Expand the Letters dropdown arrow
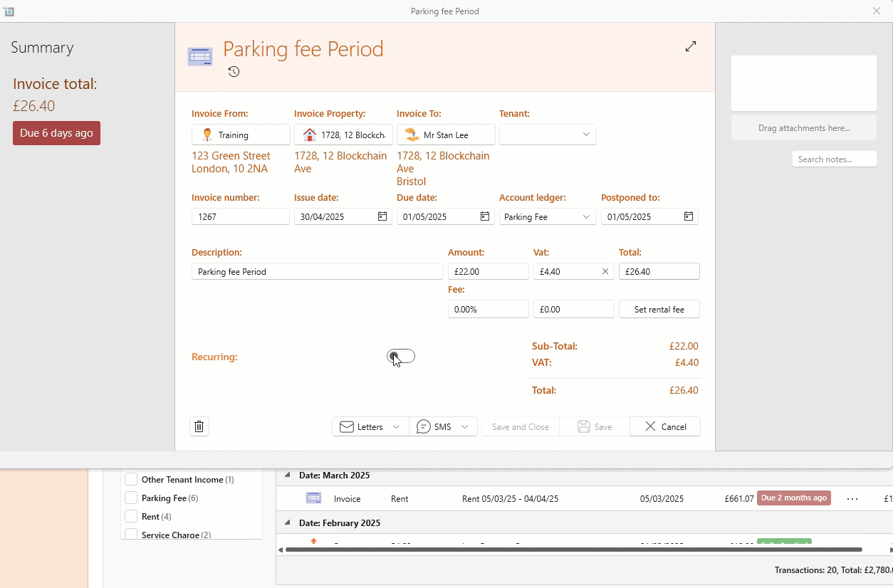Viewport: 893px width, 588px height. coord(397,426)
